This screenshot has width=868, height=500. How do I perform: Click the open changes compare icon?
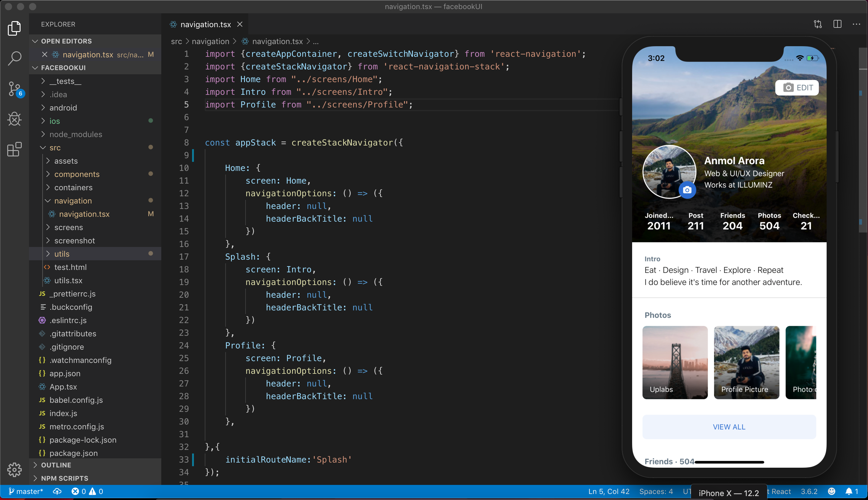[x=818, y=24]
